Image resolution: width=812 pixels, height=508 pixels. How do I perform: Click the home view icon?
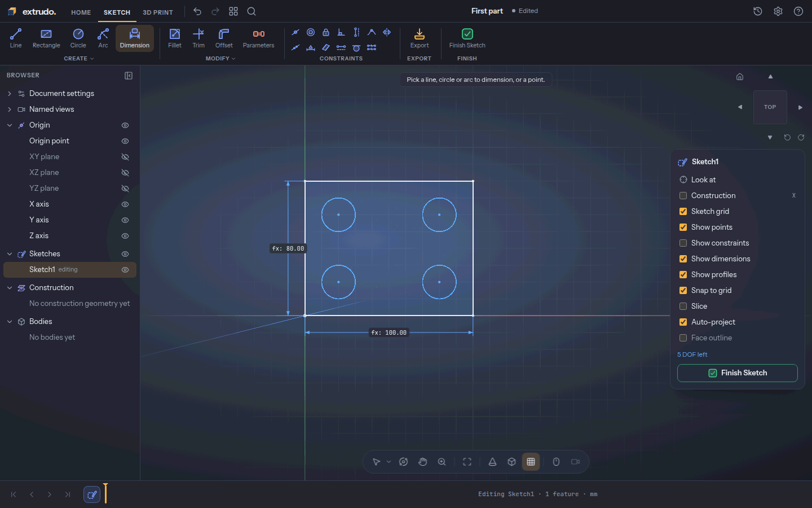(740, 77)
